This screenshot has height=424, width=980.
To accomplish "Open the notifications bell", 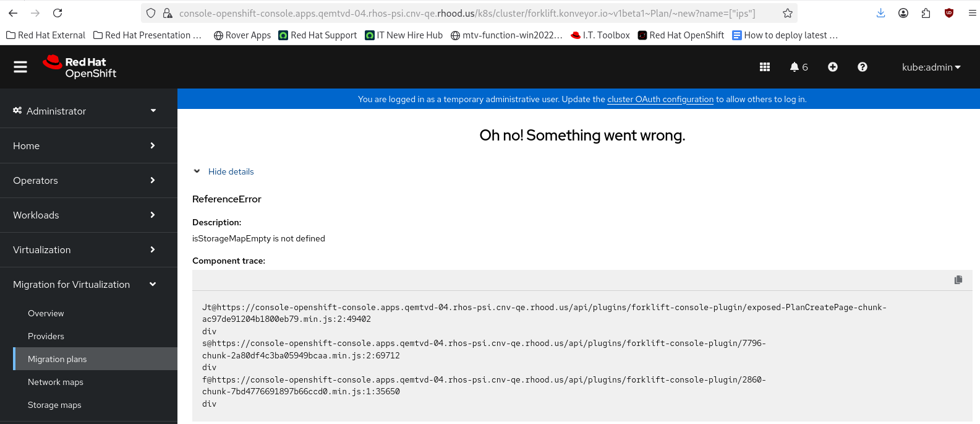I will [798, 67].
